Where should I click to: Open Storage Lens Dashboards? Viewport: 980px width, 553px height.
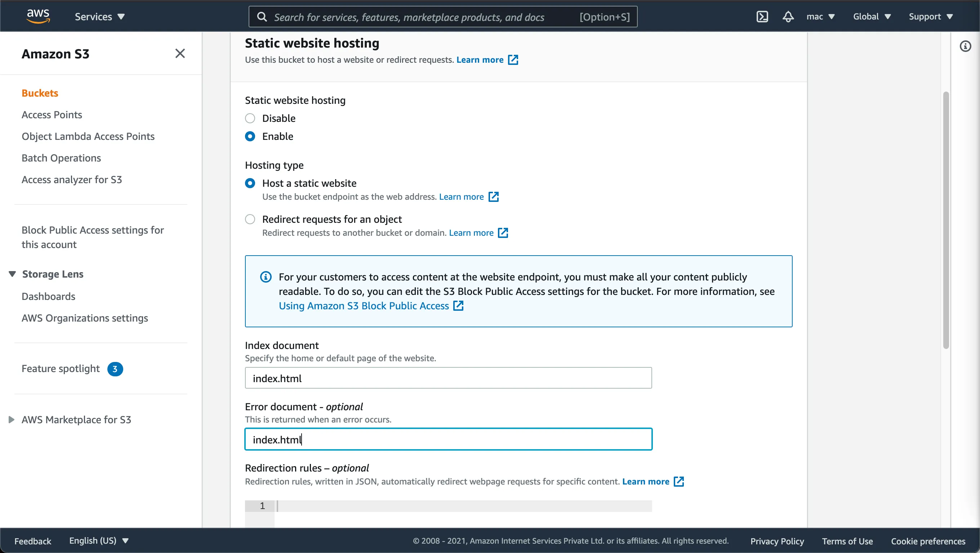(48, 296)
